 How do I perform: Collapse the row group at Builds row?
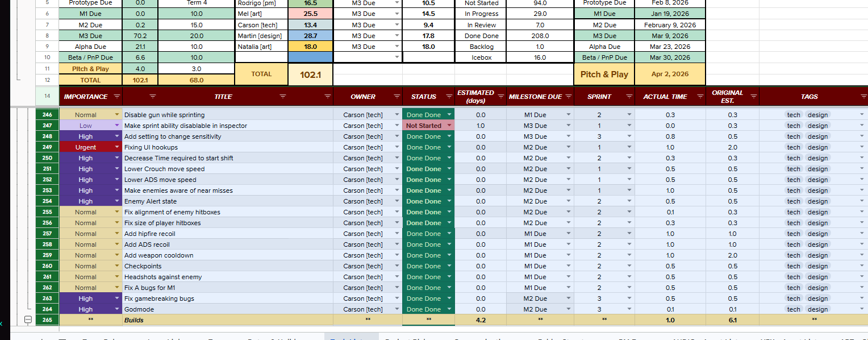[28, 320]
